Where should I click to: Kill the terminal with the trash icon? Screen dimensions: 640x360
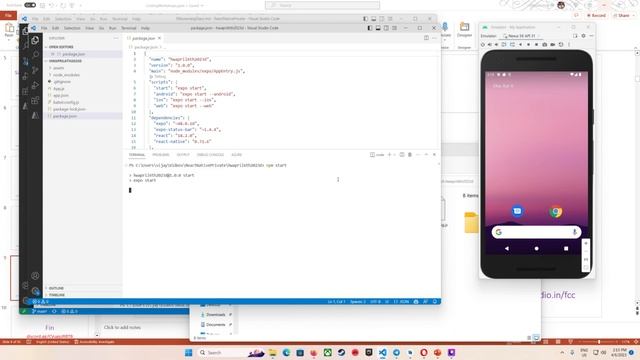410,155
